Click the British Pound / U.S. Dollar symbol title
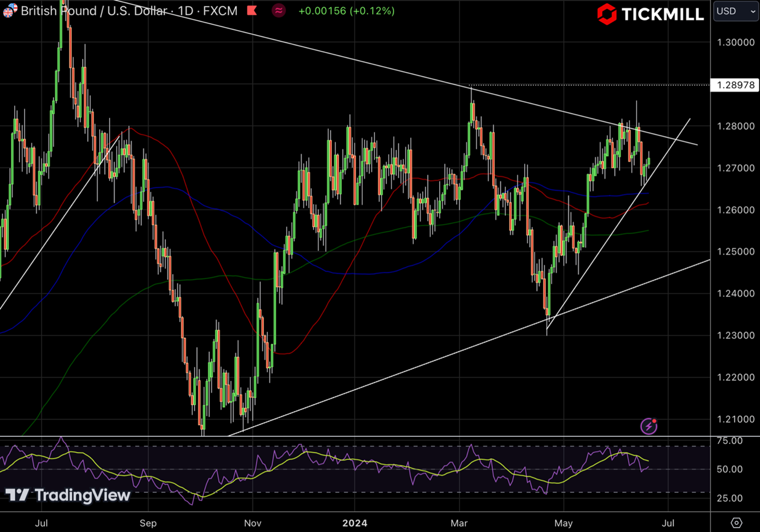Viewport: 760px width, 532px height. point(129,11)
